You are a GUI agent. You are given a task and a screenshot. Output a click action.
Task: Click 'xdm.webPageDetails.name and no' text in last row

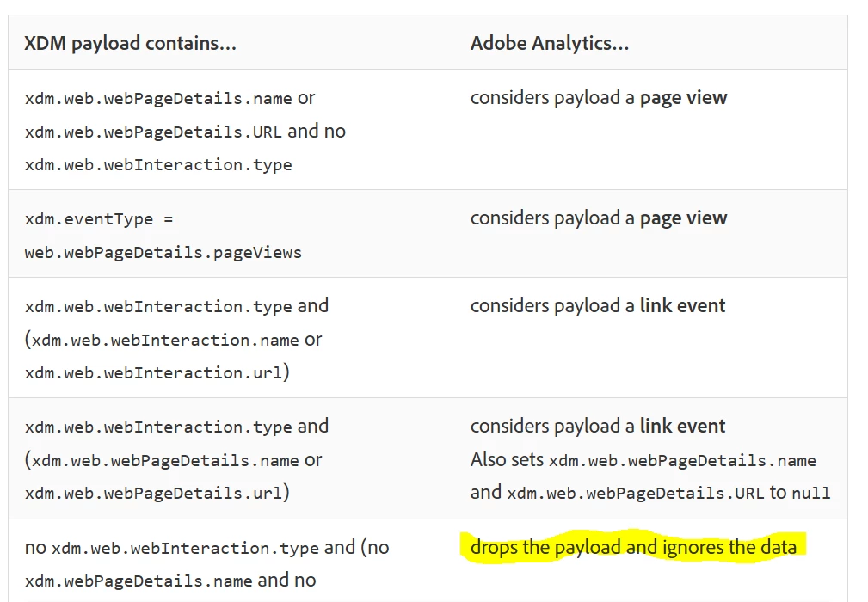[170, 580]
